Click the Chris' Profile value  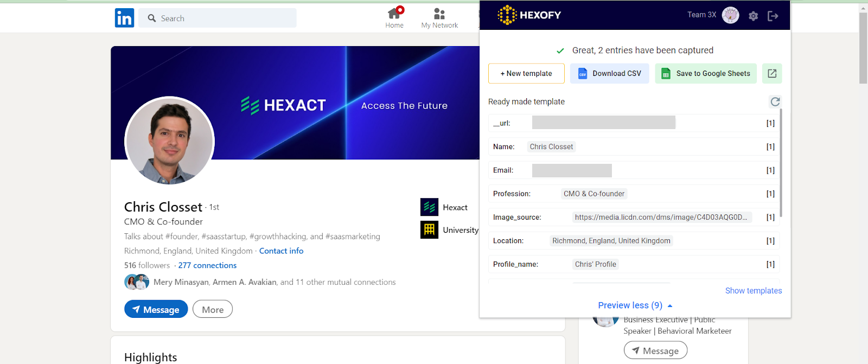point(596,264)
